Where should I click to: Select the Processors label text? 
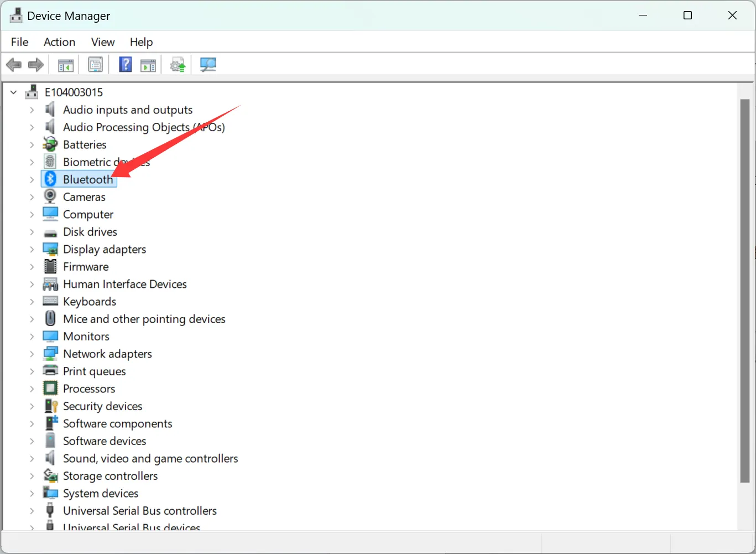point(89,389)
